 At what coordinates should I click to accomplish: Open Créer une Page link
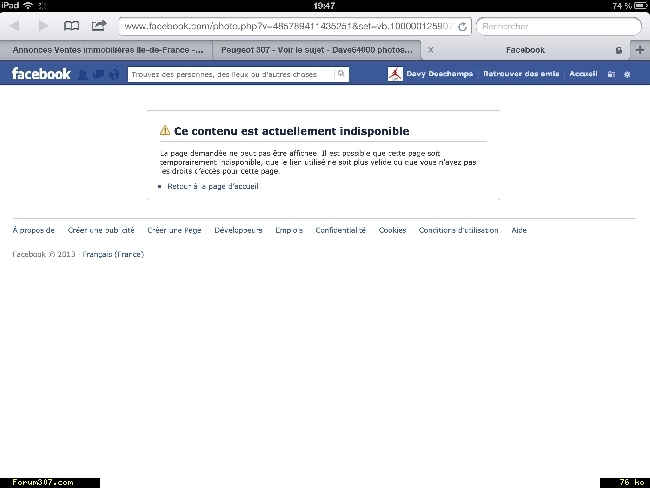pos(175,230)
